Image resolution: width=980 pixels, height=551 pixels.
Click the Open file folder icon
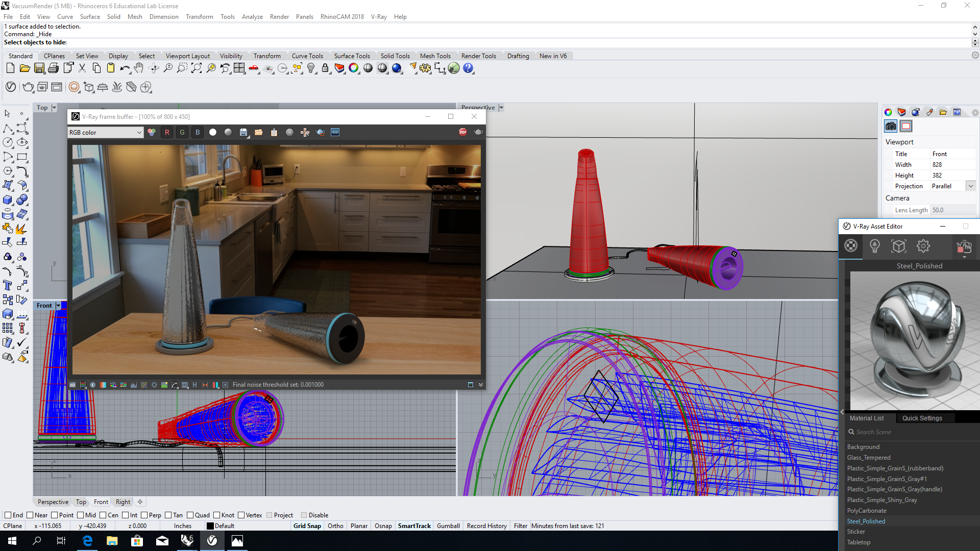[x=24, y=68]
